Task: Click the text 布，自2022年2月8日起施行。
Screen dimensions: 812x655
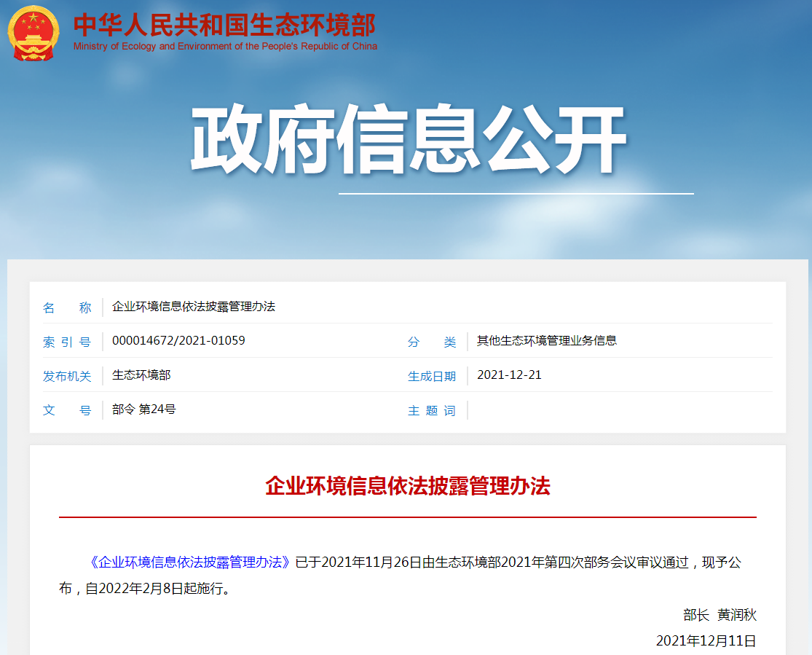Action: click(x=144, y=589)
